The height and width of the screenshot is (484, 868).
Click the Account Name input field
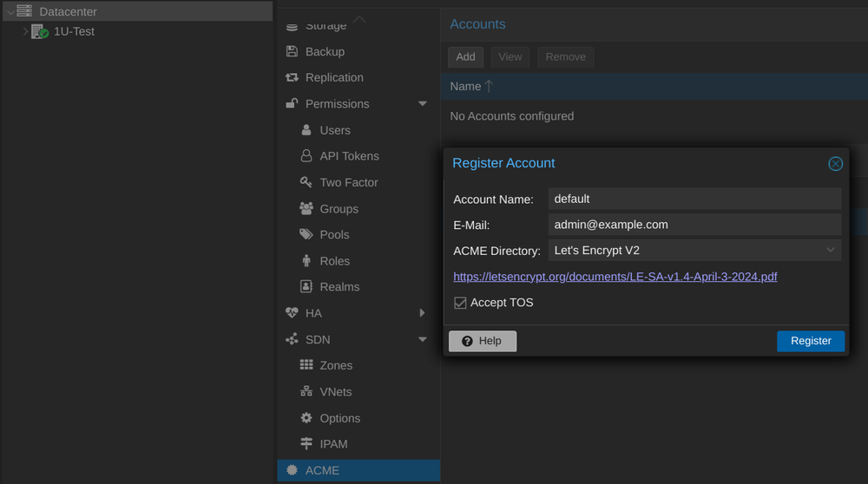(x=694, y=199)
